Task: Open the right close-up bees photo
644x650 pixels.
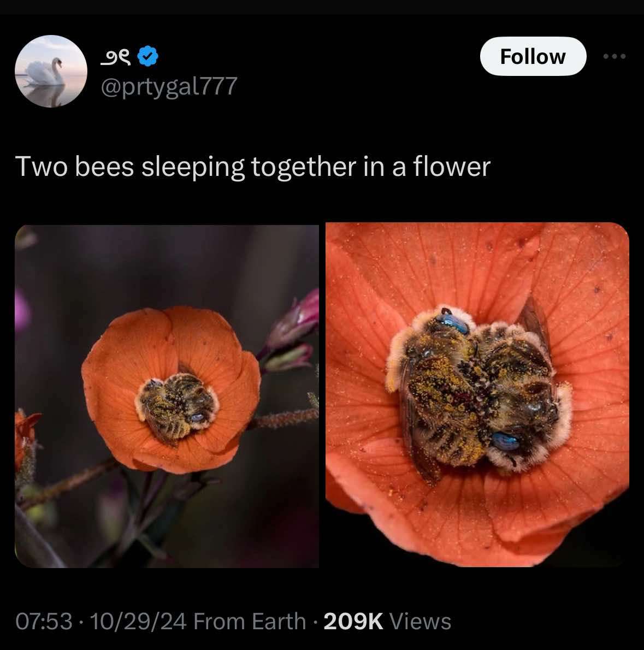Action: click(477, 394)
